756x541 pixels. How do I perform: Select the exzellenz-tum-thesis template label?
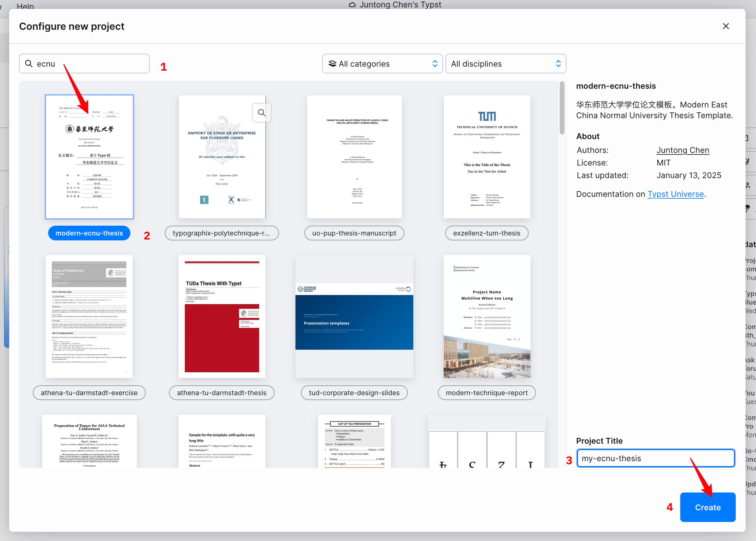tap(486, 233)
